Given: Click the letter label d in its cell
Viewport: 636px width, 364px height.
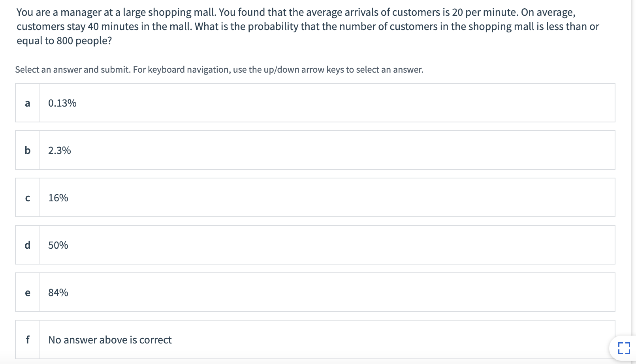Looking at the screenshot, I should (27, 245).
